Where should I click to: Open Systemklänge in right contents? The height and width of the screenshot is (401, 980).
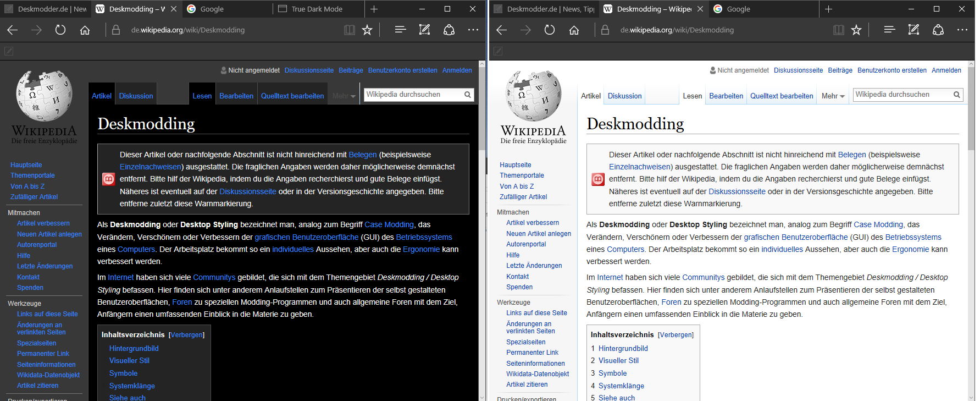(621, 386)
